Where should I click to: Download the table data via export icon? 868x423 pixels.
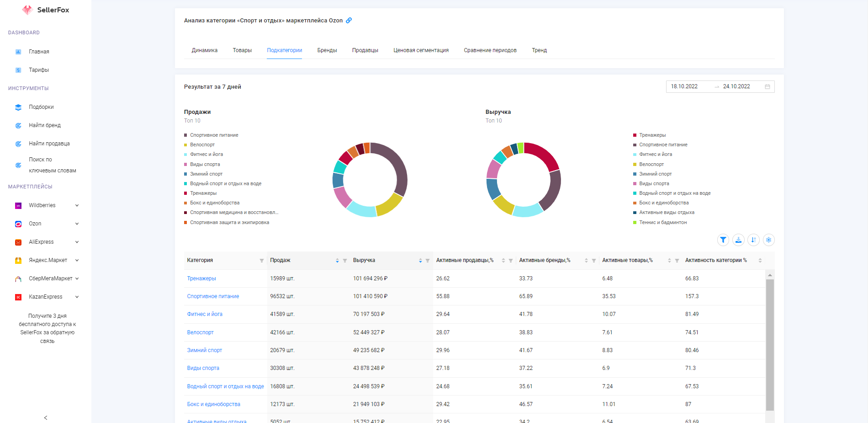click(738, 240)
